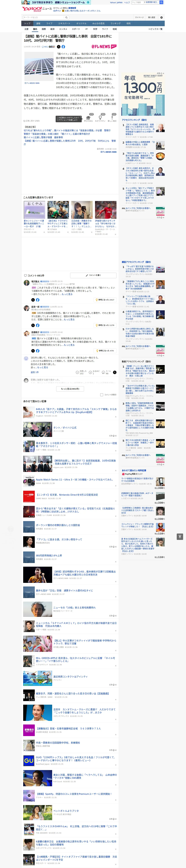Open 記事に関する報告 link
Image resolution: width=186 pixels, height=868 pixels.
(31, 121)
